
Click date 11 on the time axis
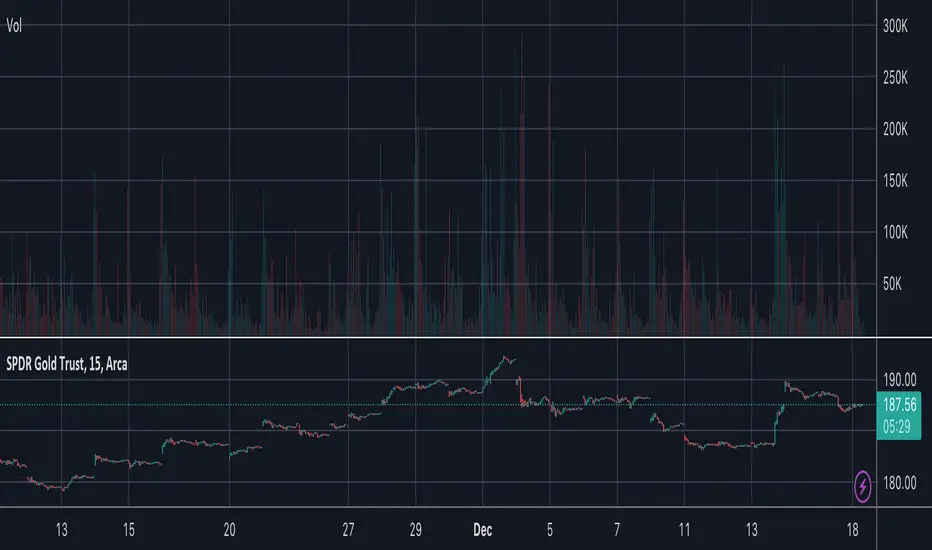pyautogui.click(x=684, y=530)
